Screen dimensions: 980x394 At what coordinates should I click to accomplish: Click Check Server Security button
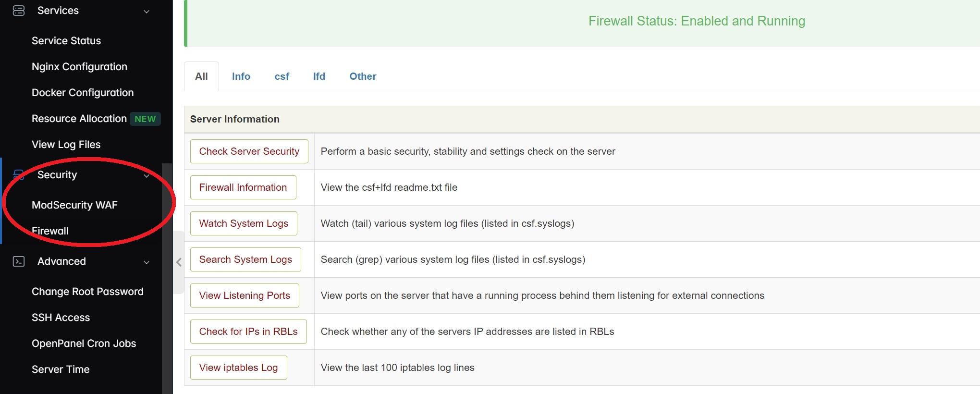pos(249,151)
